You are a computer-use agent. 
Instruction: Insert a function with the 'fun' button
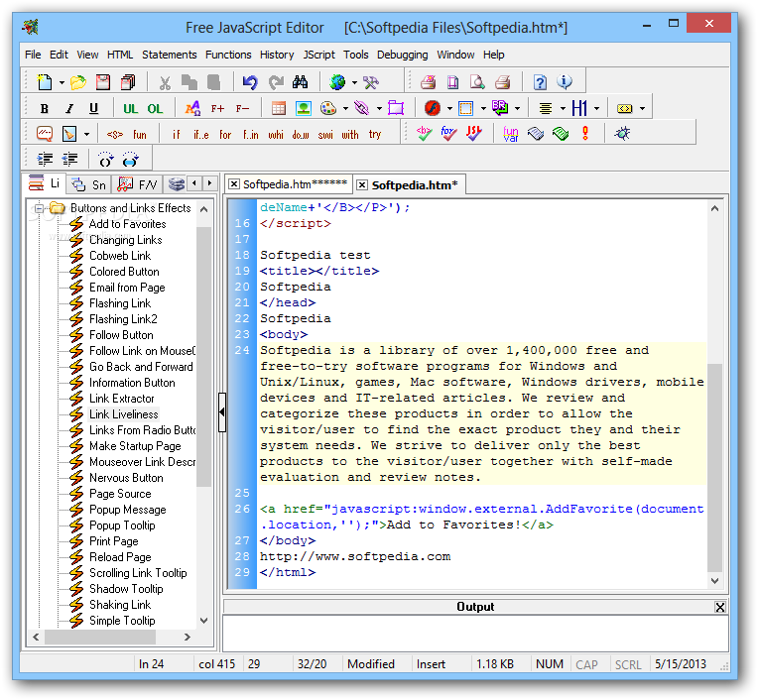click(x=140, y=134)
